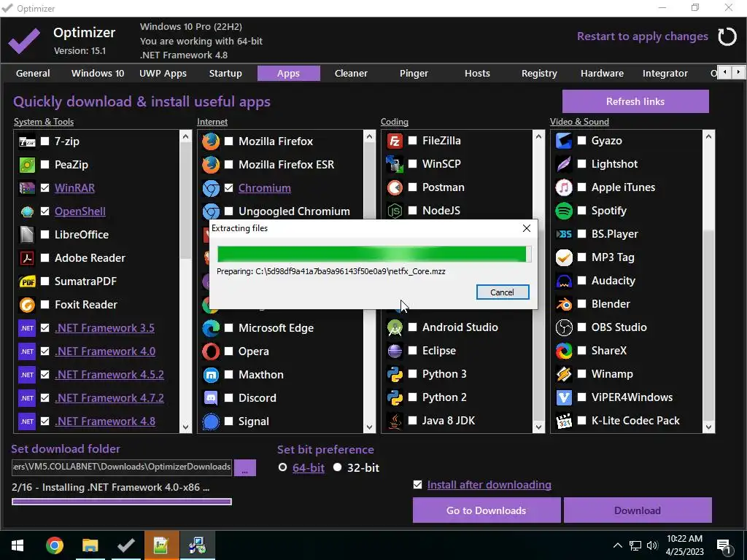The height and width of the screenshot is (560, 747).
Task: Select the 32-bit radio option
Action: 337,467
